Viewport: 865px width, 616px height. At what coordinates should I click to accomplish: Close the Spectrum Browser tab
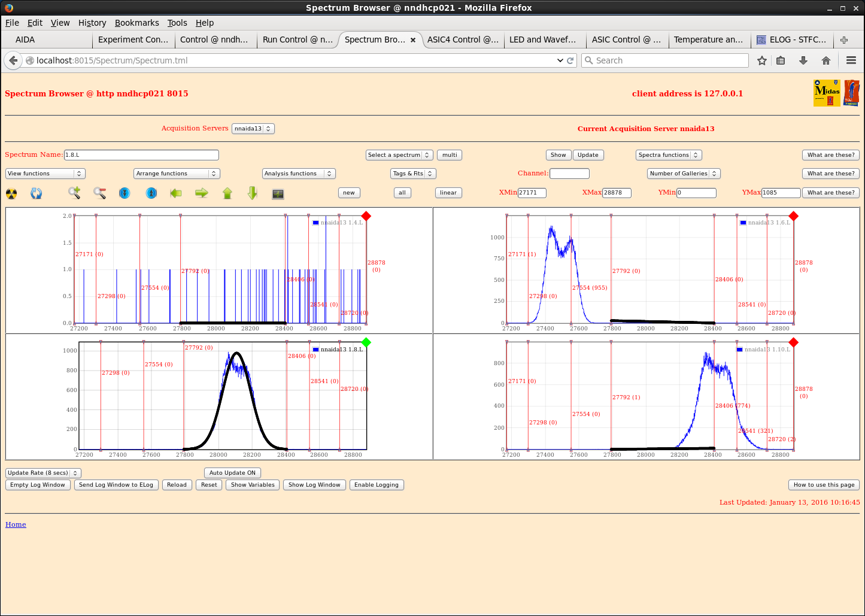coord(413,40)
